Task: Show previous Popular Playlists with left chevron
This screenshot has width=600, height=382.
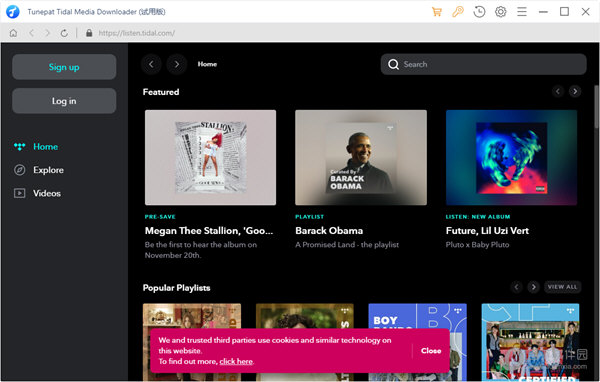Action: [x=516, y=287]
